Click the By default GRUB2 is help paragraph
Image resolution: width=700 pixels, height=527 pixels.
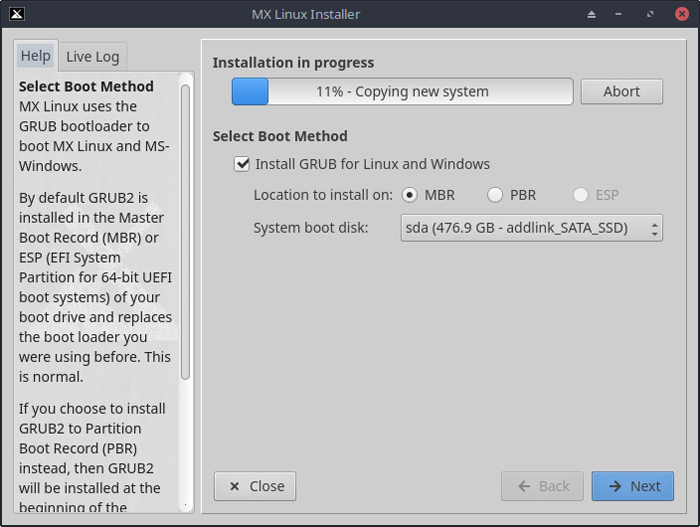(95, 287)
